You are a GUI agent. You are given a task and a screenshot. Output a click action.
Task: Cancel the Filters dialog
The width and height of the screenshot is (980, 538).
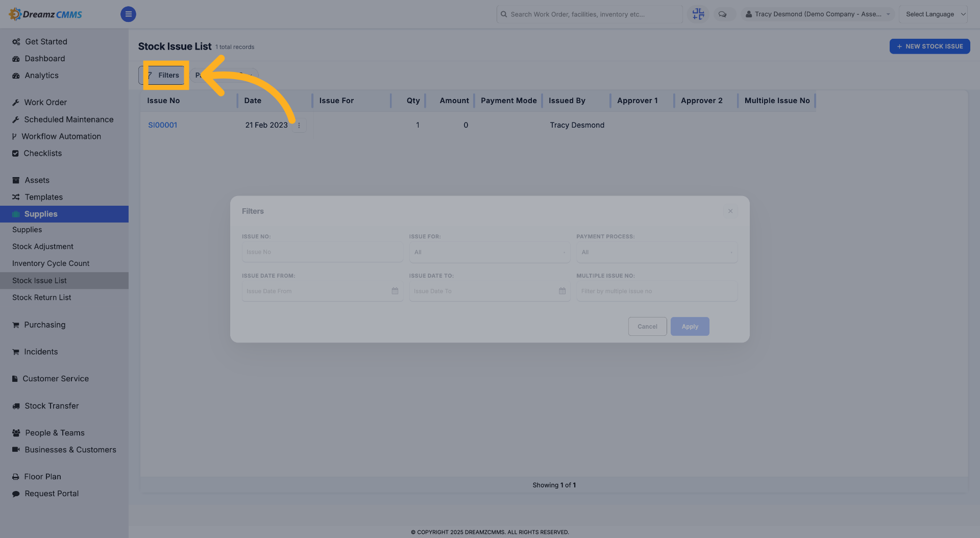(x=647, y=326)
